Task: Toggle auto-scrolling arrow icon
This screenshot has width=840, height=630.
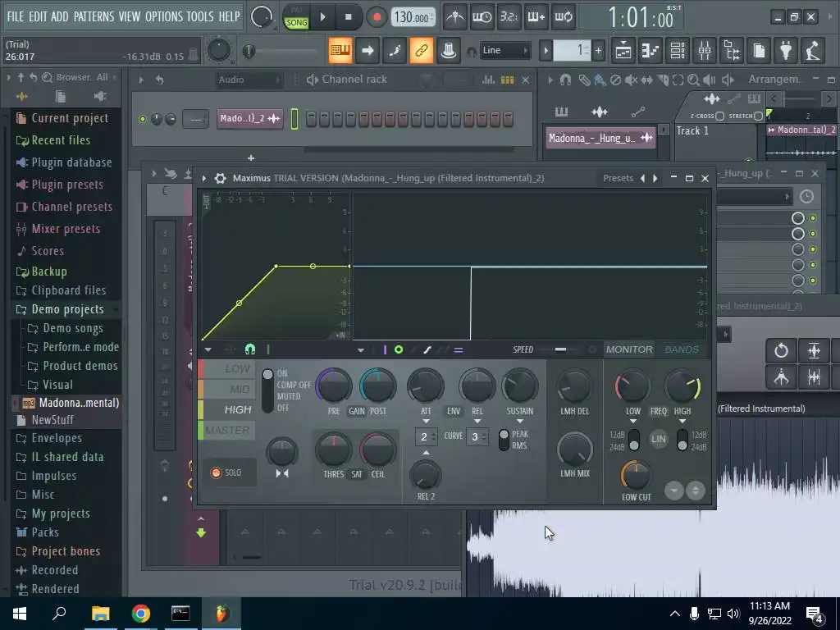Action: point(367,50)
